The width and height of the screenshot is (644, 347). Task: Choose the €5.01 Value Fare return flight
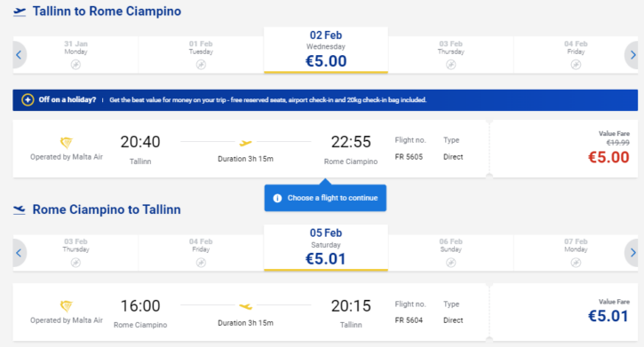pyautogui.click(x=565, y=312)
